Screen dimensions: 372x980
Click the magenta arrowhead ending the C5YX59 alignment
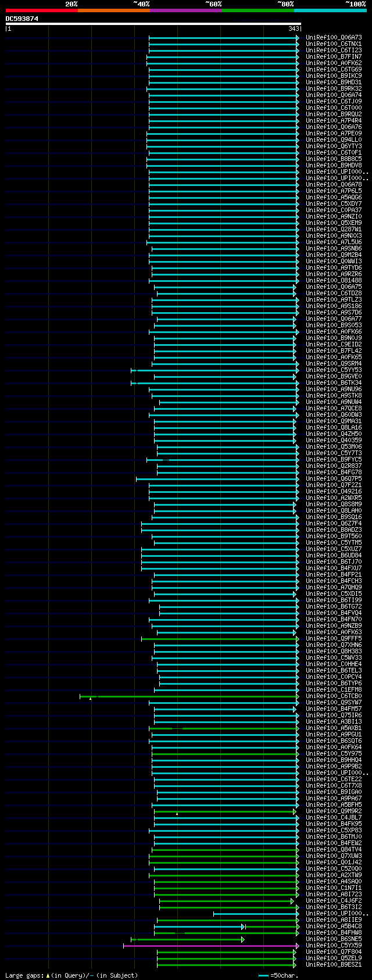click(x=298, y=946)
